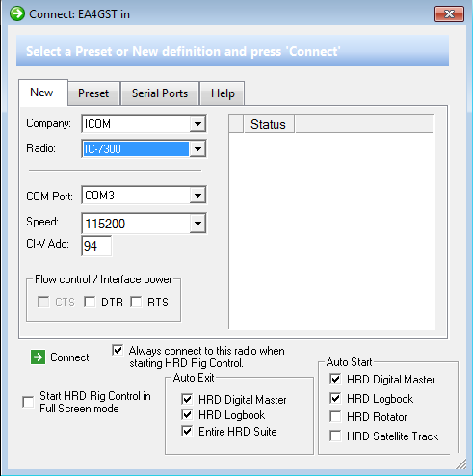Enable Auto Start HRD Rotator
473x476 pixels.
(x=335, y=417)
